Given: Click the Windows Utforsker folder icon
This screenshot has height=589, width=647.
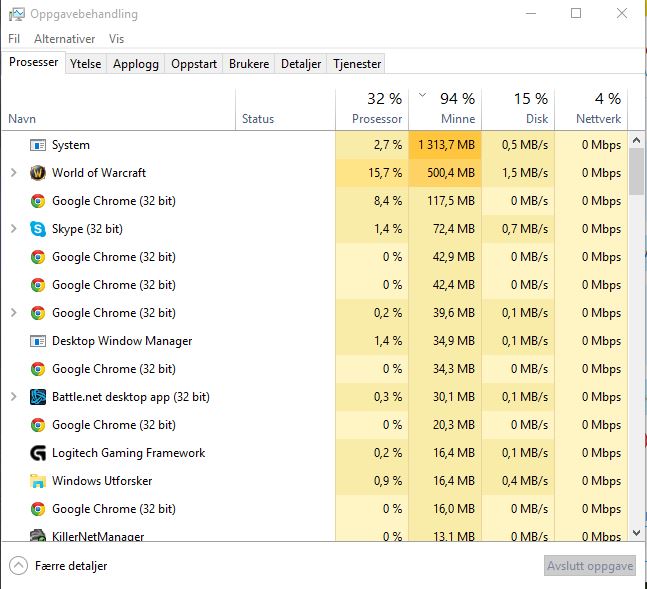Looking at the screenshot, I should pyautogui.click(x=38, y=481).
